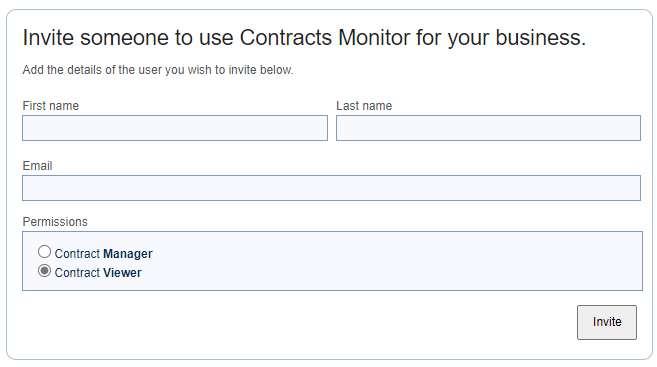The height and width of the screenshot is (367, 657).
Task: Click blank panel space left of Invite
Action: pyautogui.click(x=293, y=323)
